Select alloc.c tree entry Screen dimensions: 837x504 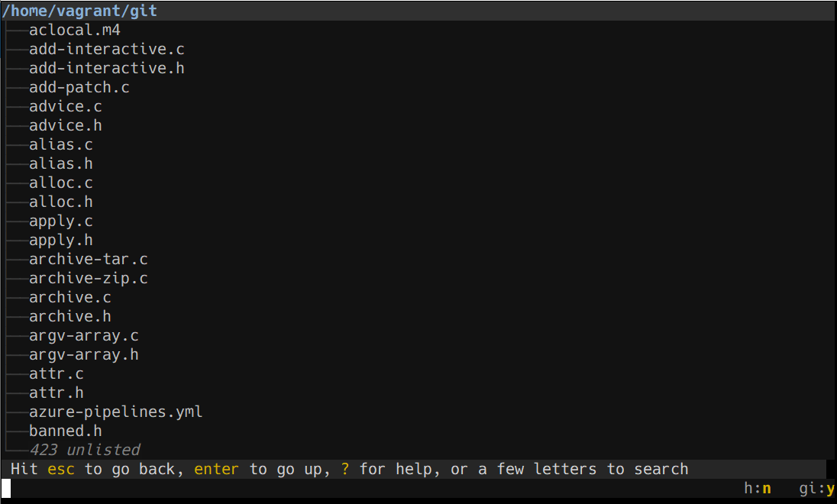pos(61,183)
